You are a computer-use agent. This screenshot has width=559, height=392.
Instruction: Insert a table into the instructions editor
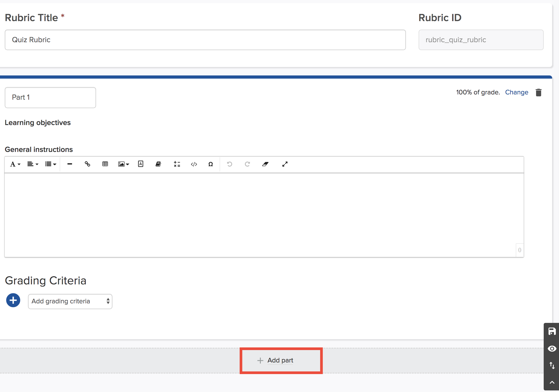click(105, 164)
